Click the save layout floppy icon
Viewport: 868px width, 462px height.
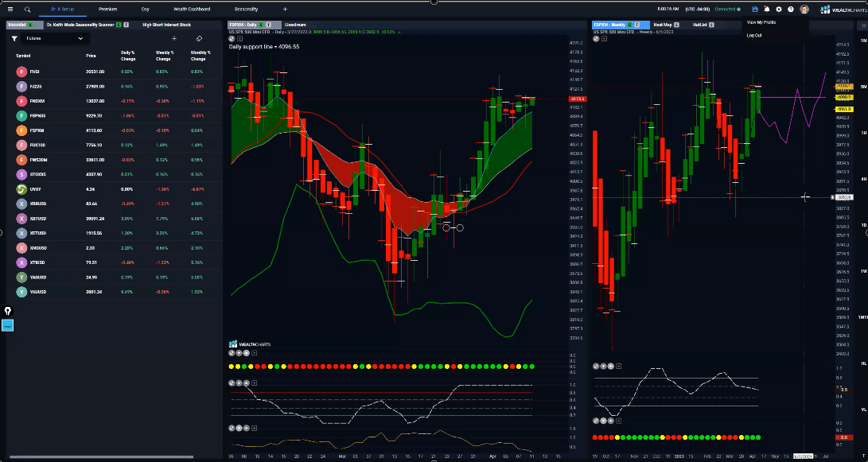tap(755, 10)
